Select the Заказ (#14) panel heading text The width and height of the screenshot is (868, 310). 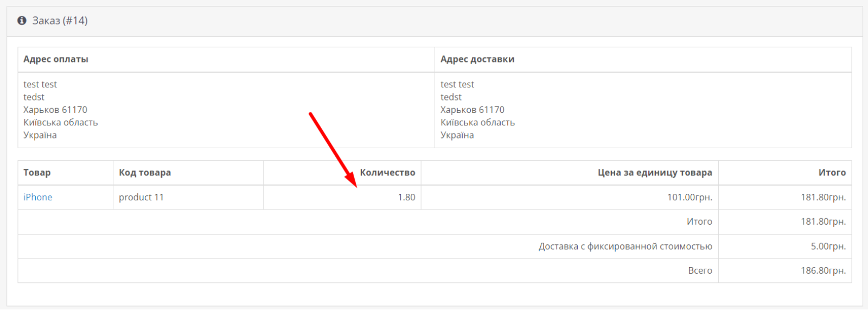pyautogui.click(x=60, y=21)
